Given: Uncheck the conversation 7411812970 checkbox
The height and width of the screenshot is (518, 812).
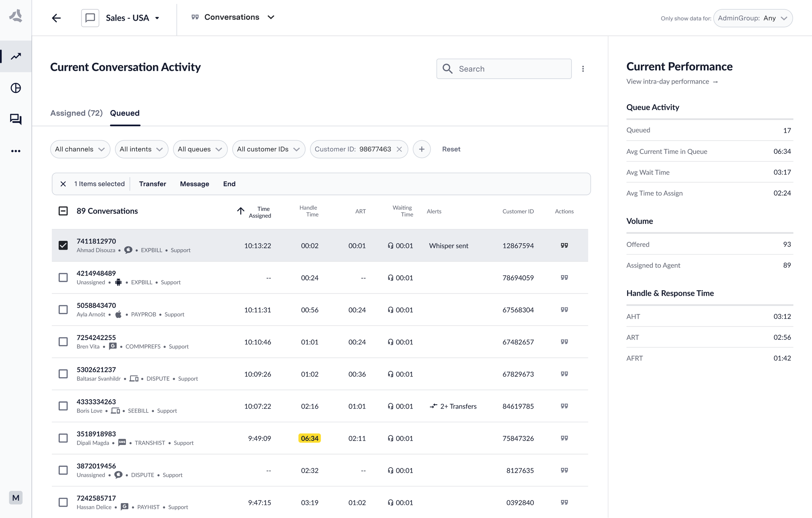Looking at the screenshot, I should [63, 245].
